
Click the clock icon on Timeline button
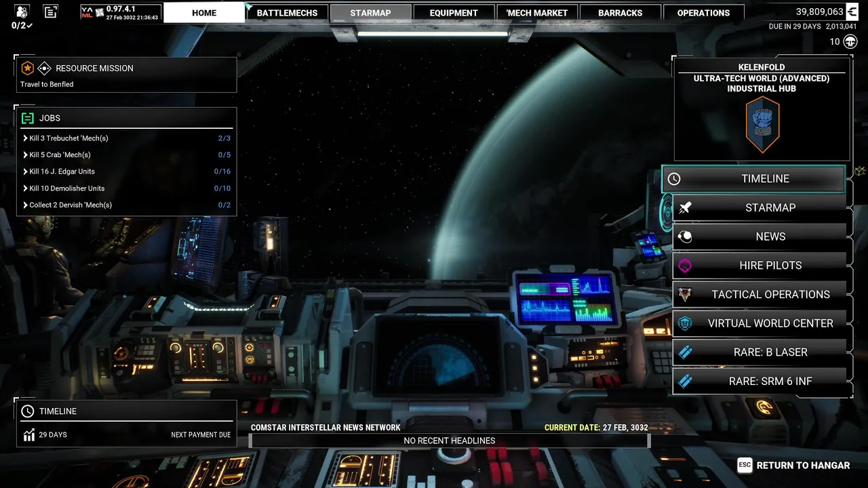pos(673,179)
